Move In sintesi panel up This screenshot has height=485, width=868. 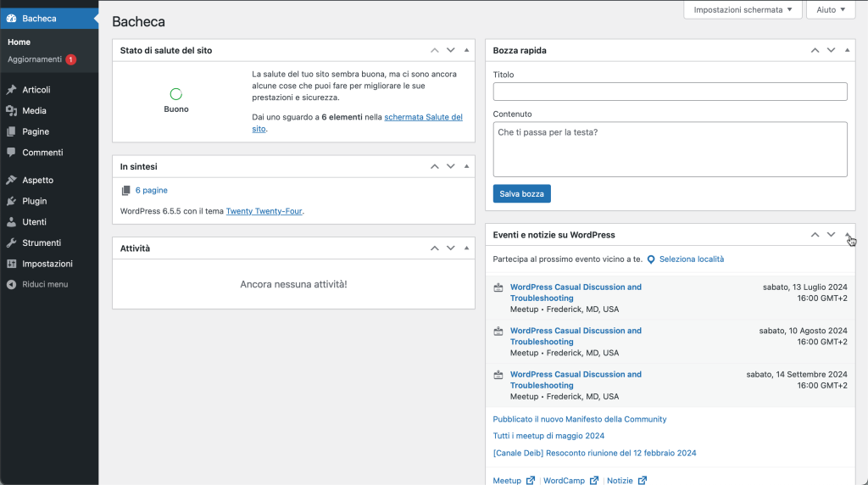coord(435,167)
